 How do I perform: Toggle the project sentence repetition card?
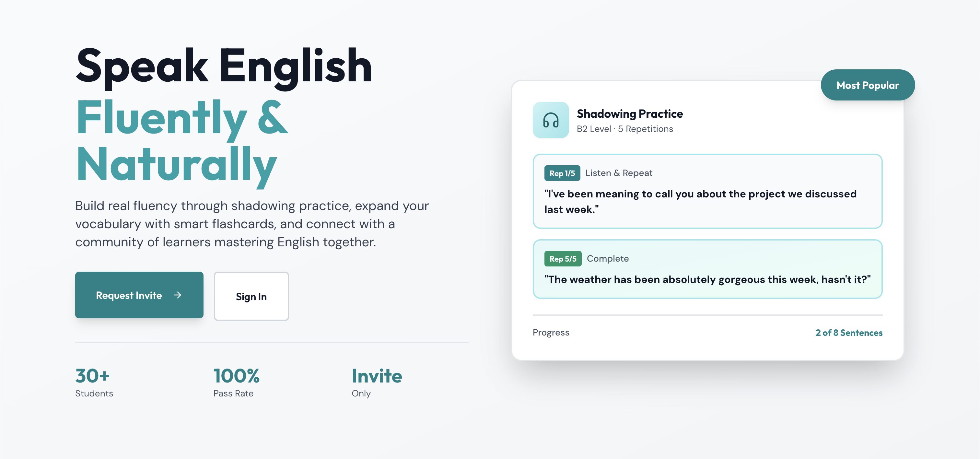pos(707,191)
